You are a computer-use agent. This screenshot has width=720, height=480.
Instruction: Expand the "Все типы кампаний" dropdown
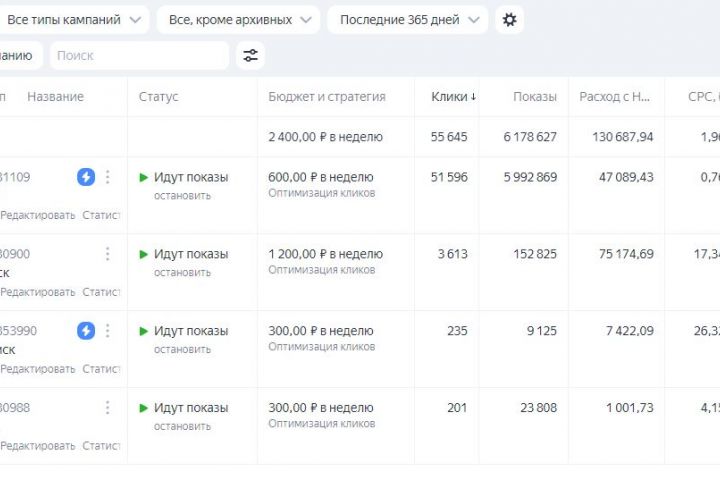[74, 19]
